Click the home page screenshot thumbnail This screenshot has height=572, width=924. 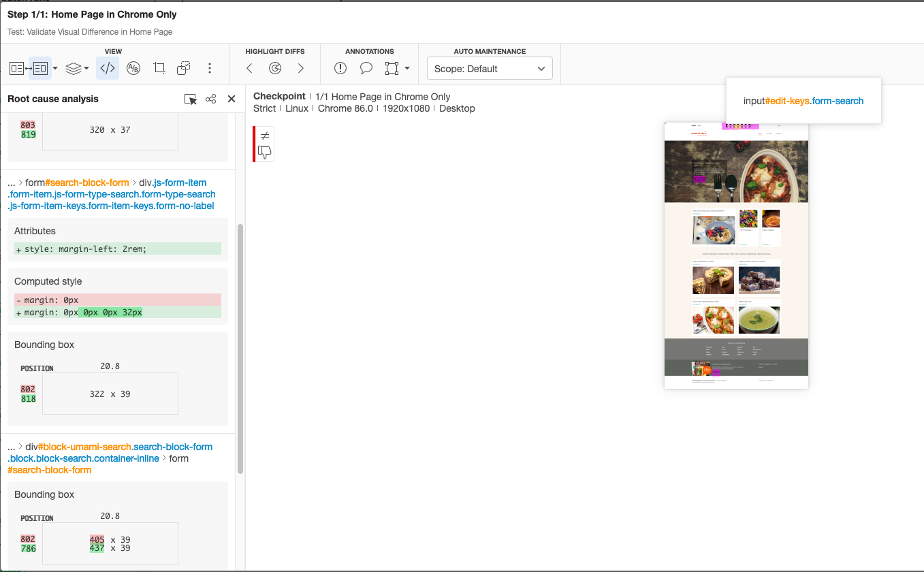[x=736, y=256]
